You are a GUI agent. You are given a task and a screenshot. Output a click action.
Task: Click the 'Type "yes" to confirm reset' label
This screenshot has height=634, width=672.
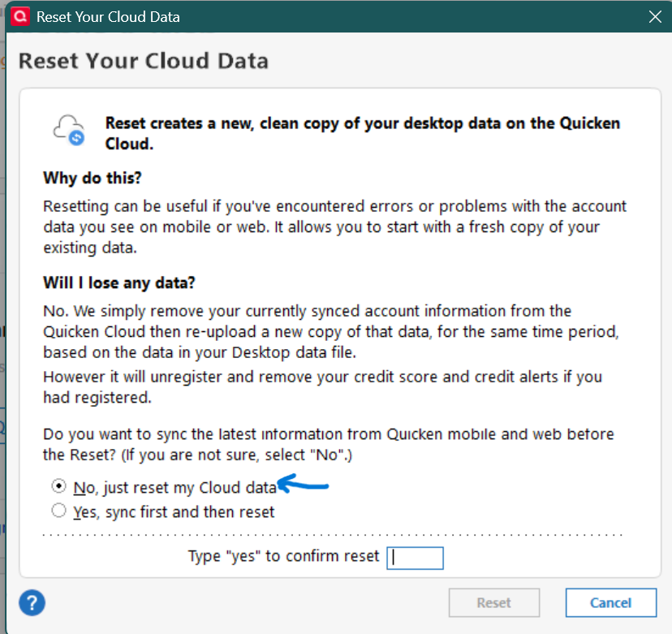point(283,556)
